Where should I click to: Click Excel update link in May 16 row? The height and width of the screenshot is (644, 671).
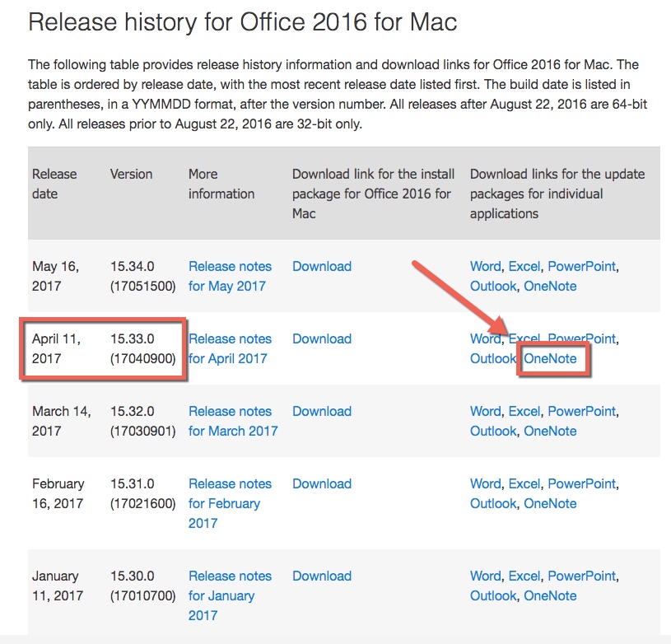[524, 266]
